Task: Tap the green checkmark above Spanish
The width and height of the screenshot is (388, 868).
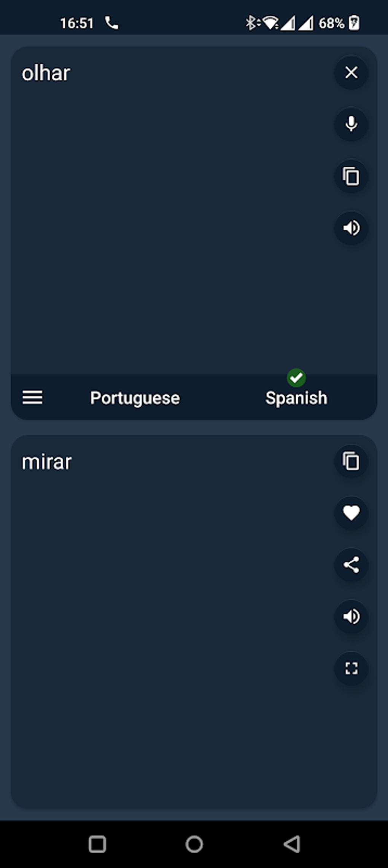Action: tap(296, 378)
